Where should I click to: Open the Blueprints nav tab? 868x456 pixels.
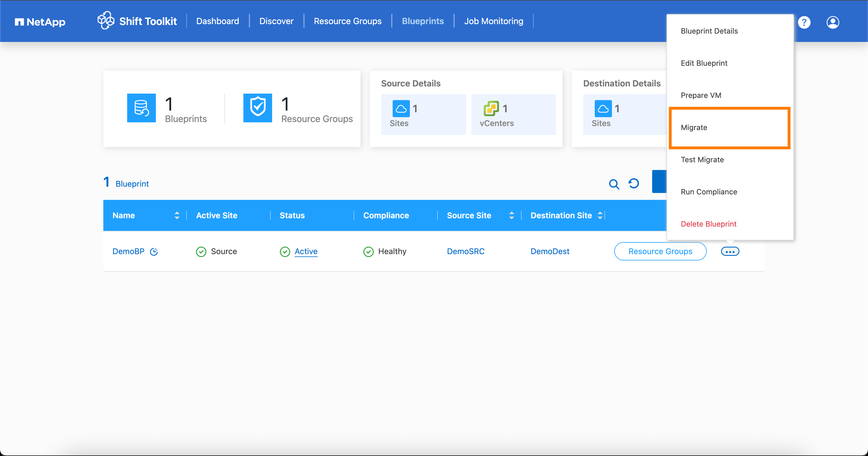click(423, 21)
